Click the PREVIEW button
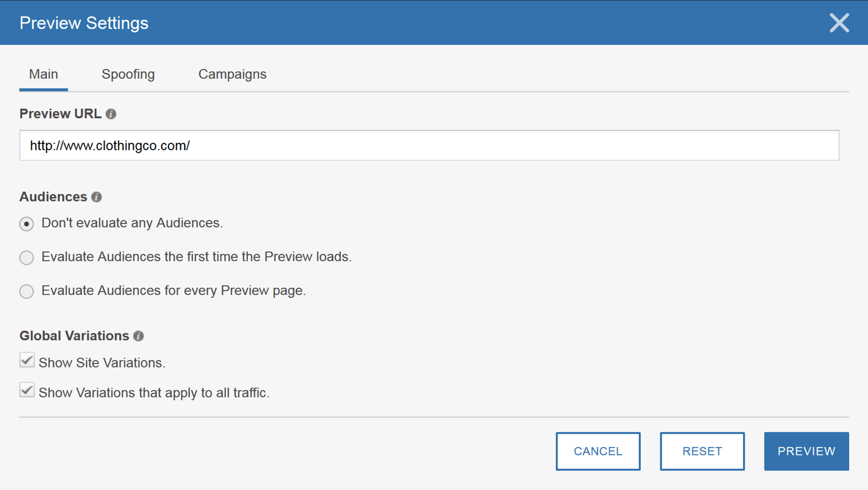 (x=806, y=451)
